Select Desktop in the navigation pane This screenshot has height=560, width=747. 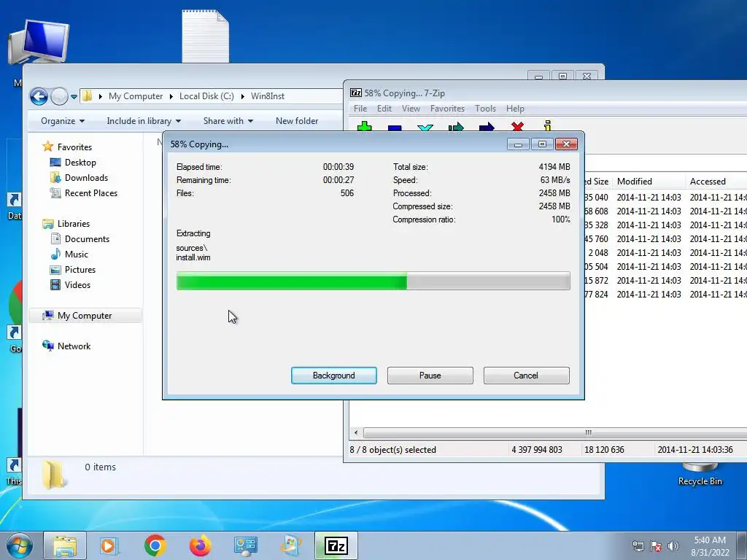pyautogui.click(x=80, y=163)
